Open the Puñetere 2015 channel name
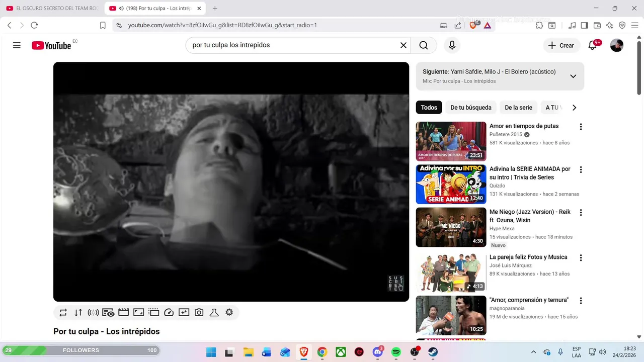The image size is (644, 362). coord(506,134)
